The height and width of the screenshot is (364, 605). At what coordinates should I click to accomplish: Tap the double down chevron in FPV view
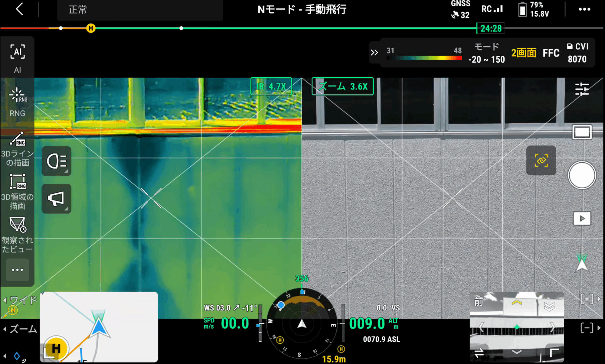coord(549,307)
